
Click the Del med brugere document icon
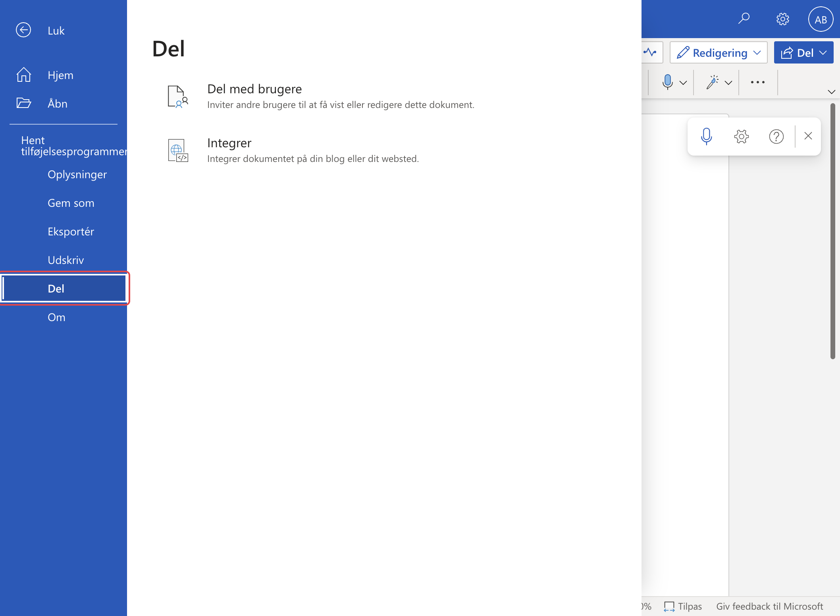178,97
